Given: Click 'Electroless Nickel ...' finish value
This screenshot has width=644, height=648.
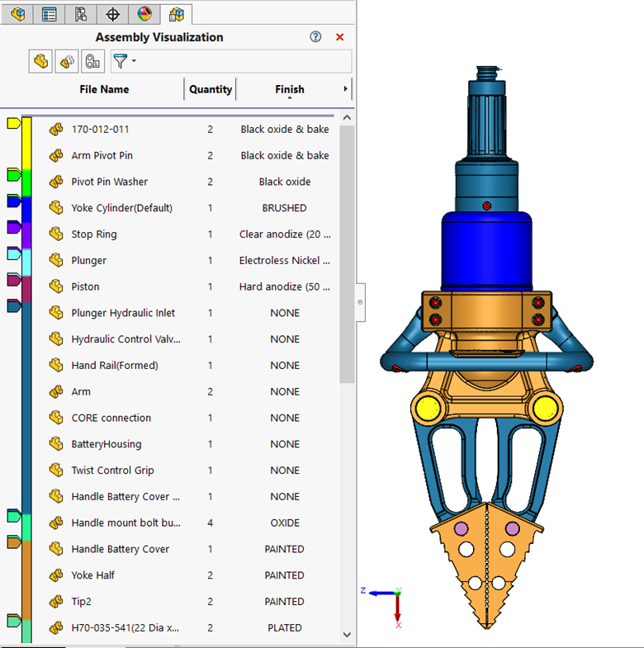Looking at the screenshot, I should point(284,260).
